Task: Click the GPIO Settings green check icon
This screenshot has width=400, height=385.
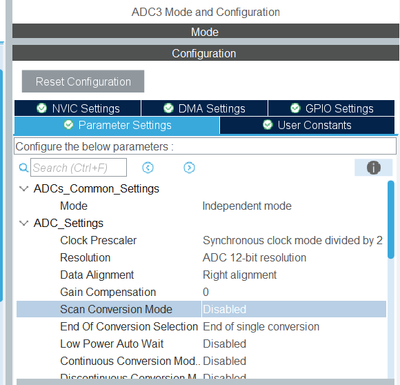Action: [x=295, y=108]
